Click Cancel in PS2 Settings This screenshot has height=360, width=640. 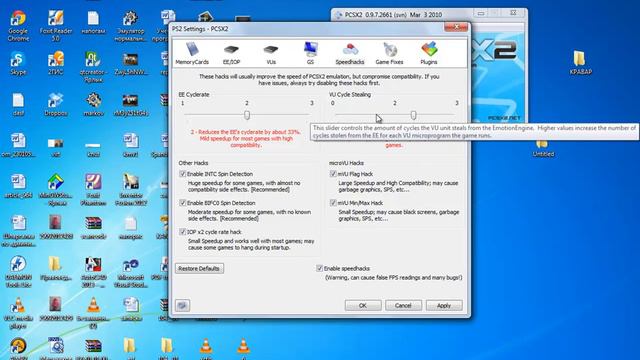click(403, 305)
